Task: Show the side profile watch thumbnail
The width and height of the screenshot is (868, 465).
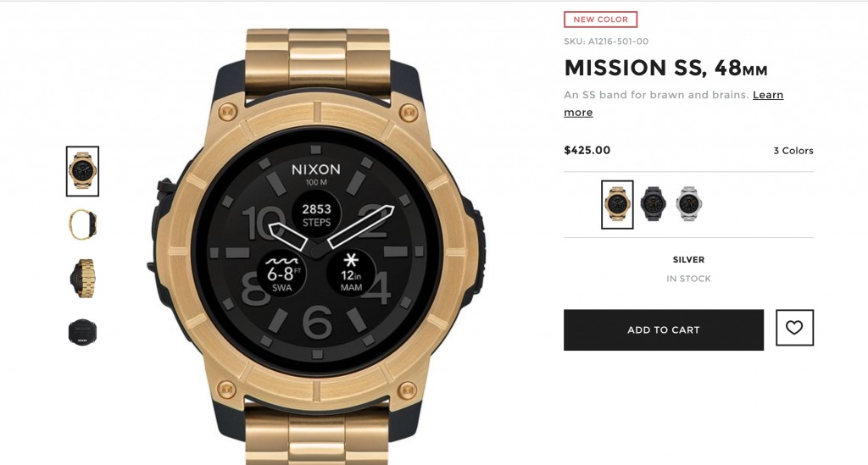Action: [x=82, y=224]
